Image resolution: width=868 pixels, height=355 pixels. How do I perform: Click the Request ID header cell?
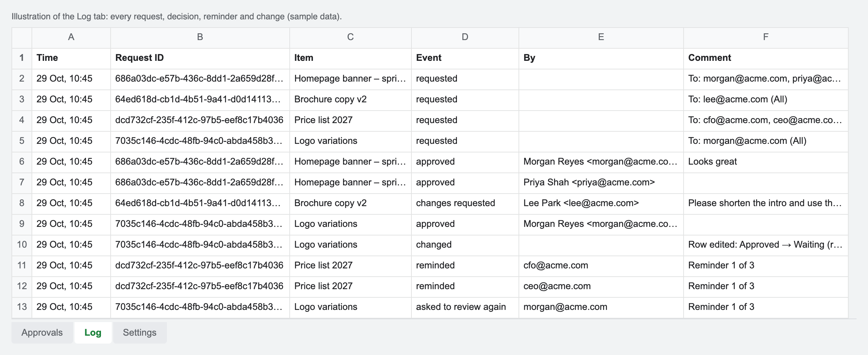point(200,58)
